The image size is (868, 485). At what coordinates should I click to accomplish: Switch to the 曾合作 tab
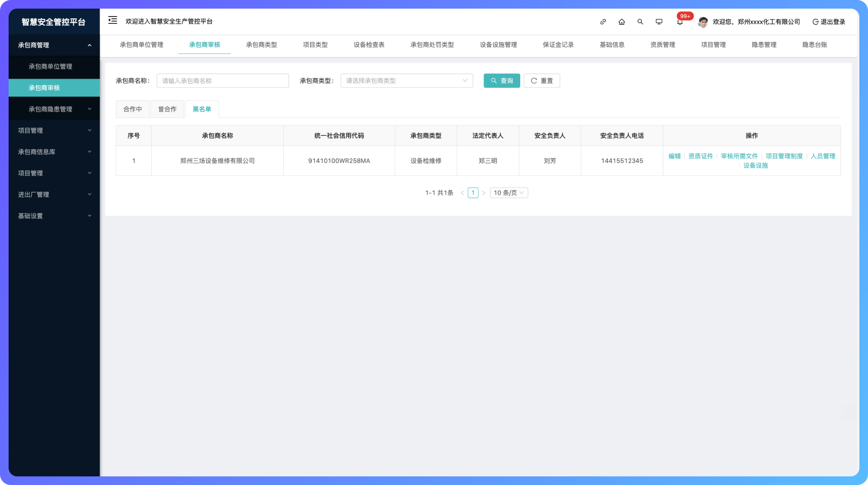tap(167, 109)
